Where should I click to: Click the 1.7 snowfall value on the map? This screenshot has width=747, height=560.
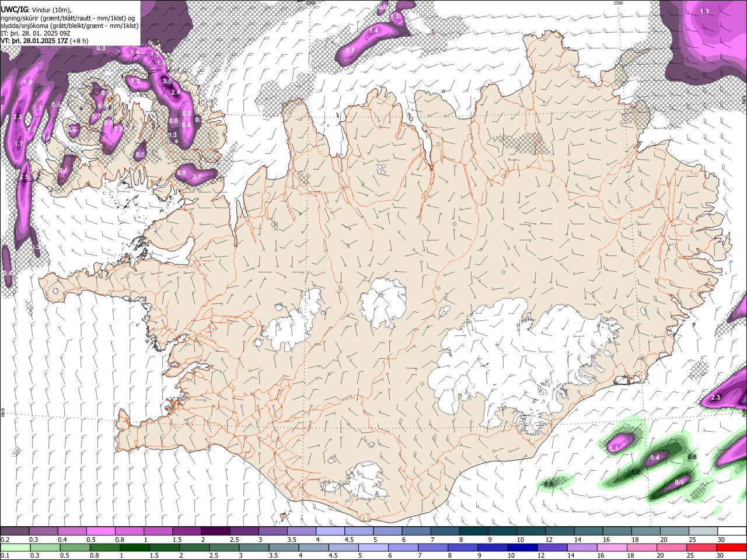19,143
